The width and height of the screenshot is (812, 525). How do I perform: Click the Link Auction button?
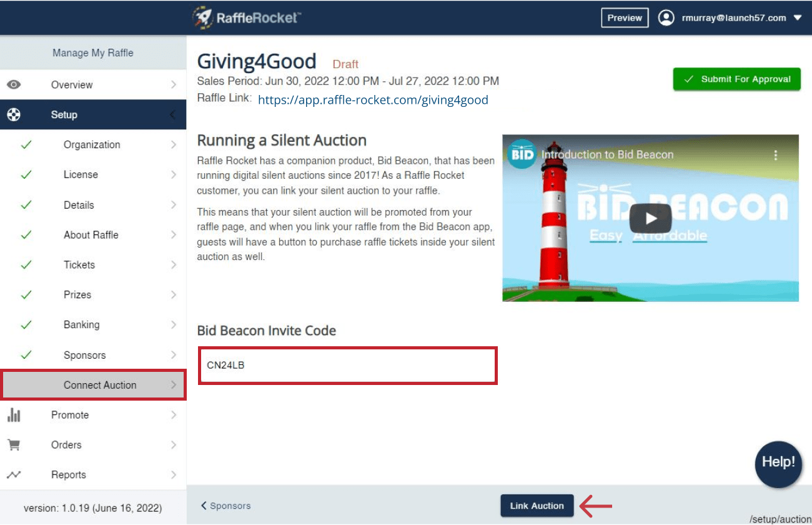[537, 506]
